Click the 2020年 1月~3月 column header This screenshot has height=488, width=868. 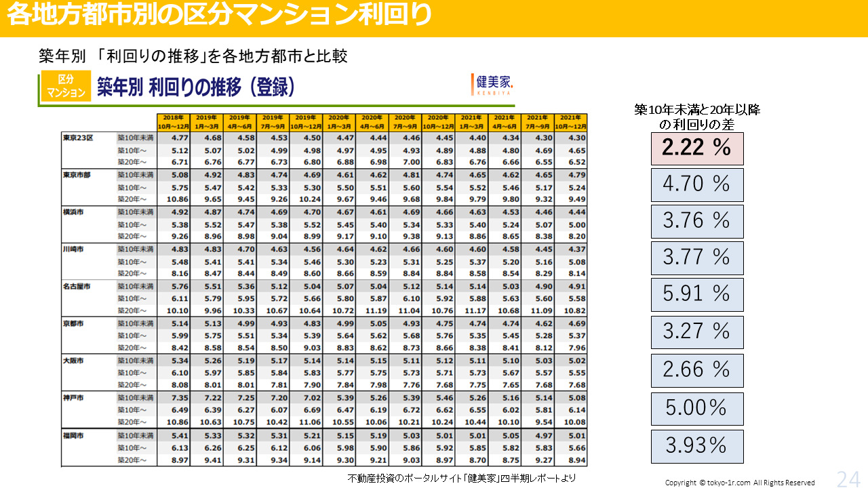click(x=339, y=122)
